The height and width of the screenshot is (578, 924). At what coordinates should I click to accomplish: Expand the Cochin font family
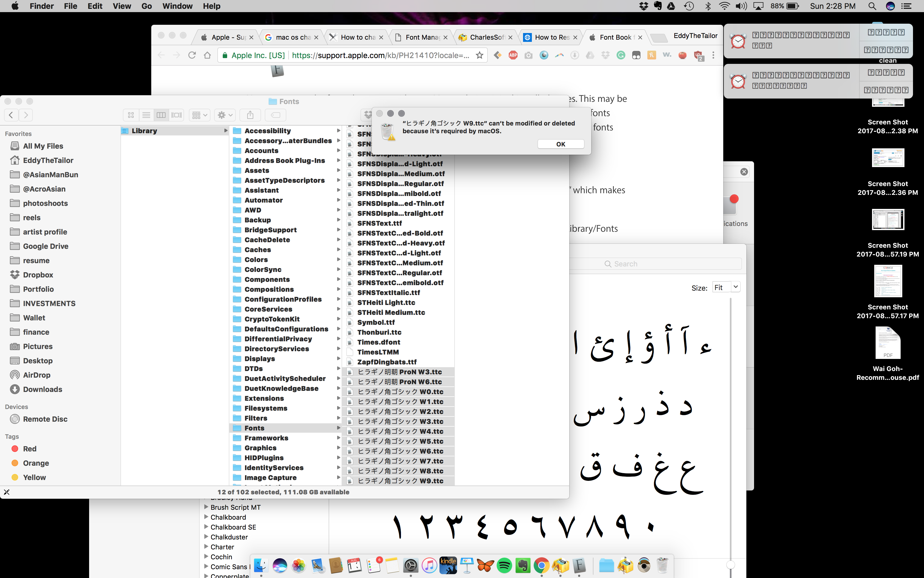(x=206, y=557)
